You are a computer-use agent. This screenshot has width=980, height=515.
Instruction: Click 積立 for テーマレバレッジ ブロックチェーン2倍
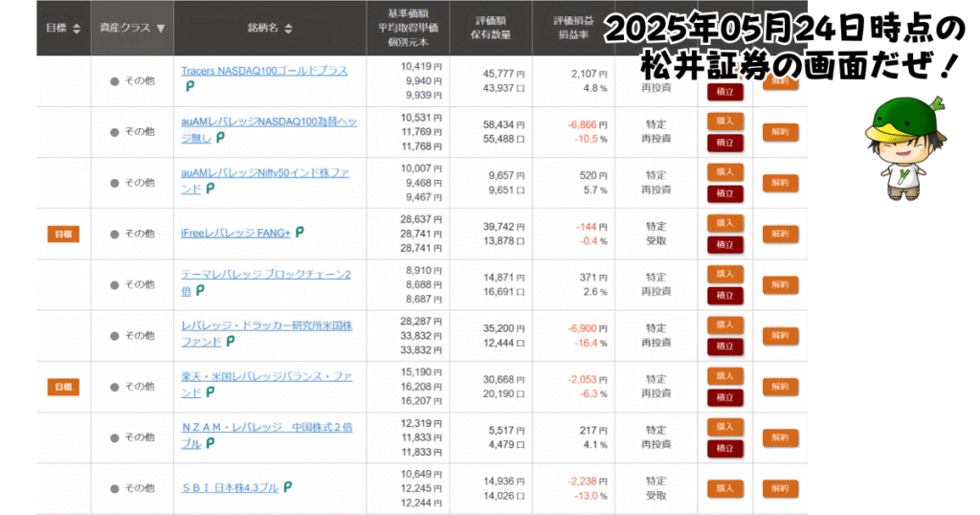click(x=725, y=296)
